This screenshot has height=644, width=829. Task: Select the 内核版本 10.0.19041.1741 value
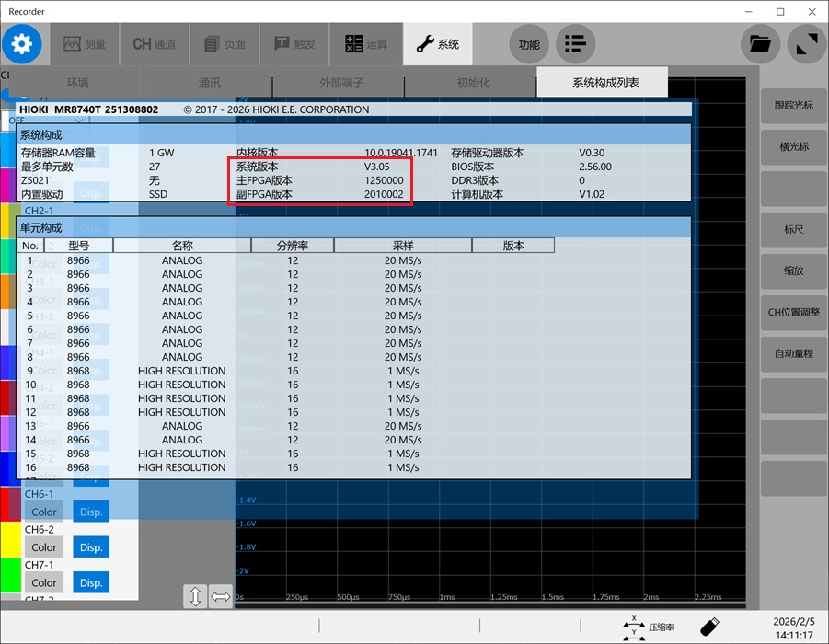click(x=401, y=153)
